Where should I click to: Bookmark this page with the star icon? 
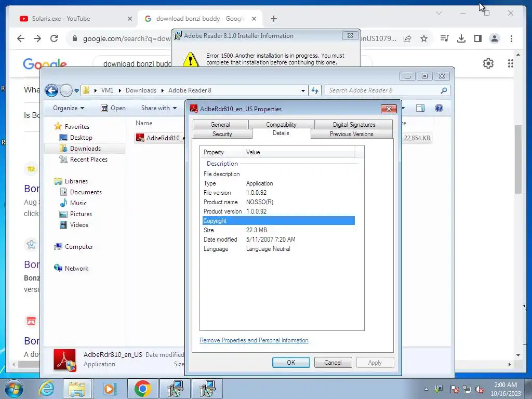click(424, 38)
